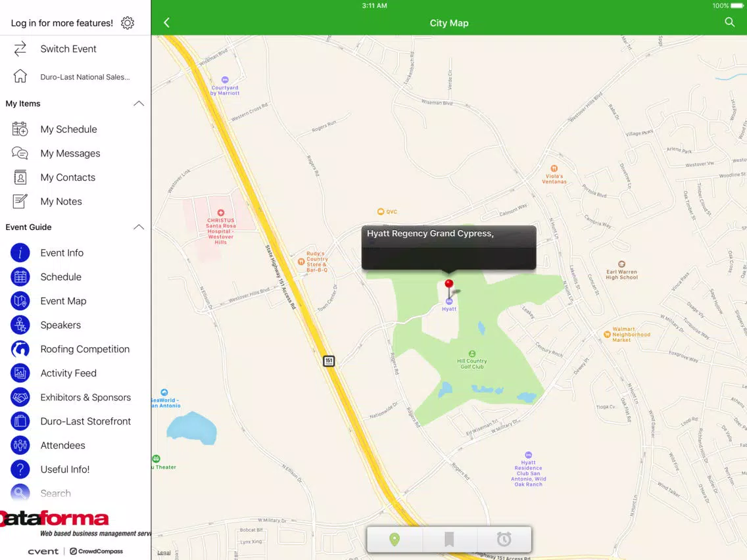Tap the Activity Feed icon

click(x=20, y=373)
